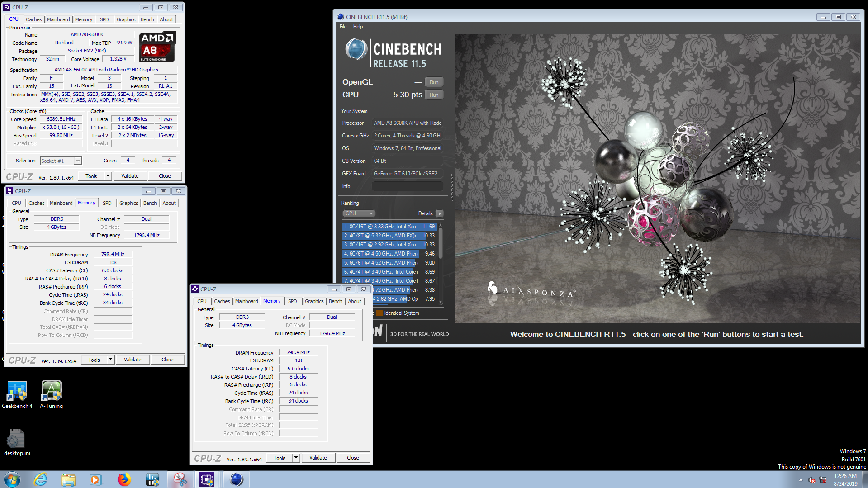The height and width of the screenshot is (488, 868).
Task: Open the Snipping Tool taskbar icon
Action: pyautogui.click(x=180, y=479)
